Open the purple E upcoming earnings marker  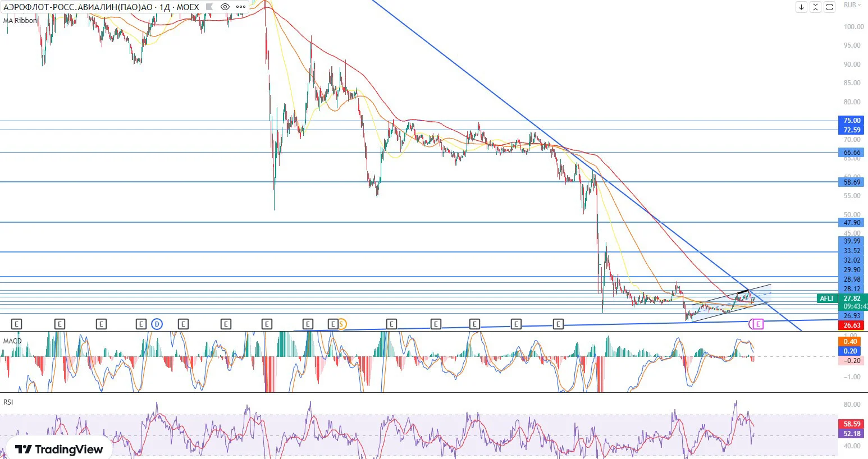click(x=758, y=324)
